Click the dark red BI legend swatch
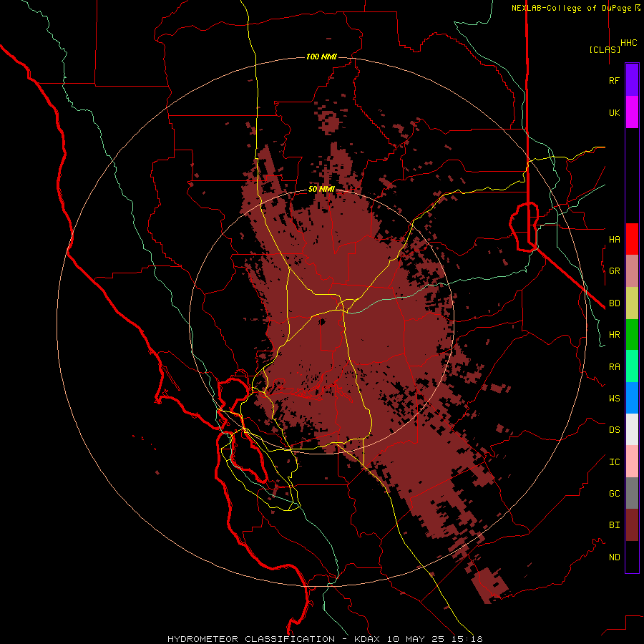Screen dimensions: 644x644 (632, 525)
